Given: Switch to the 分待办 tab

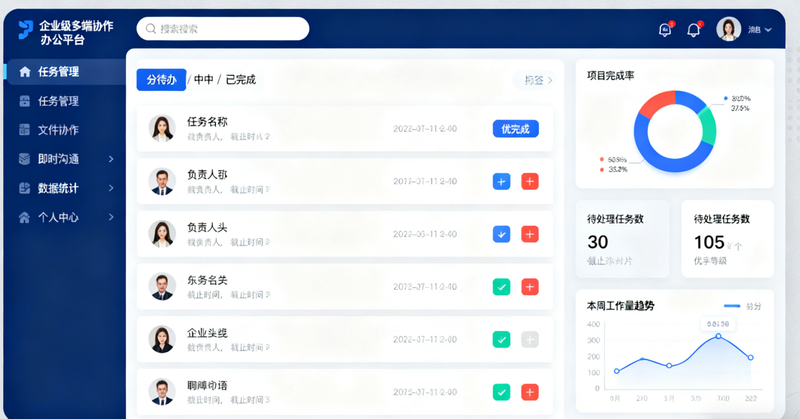Looking at the screenshot, I should click(161, 80).
